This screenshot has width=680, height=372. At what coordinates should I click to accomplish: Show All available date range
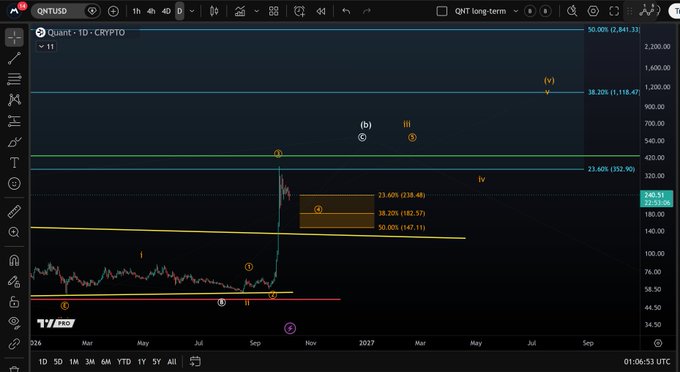pos(172,361)
